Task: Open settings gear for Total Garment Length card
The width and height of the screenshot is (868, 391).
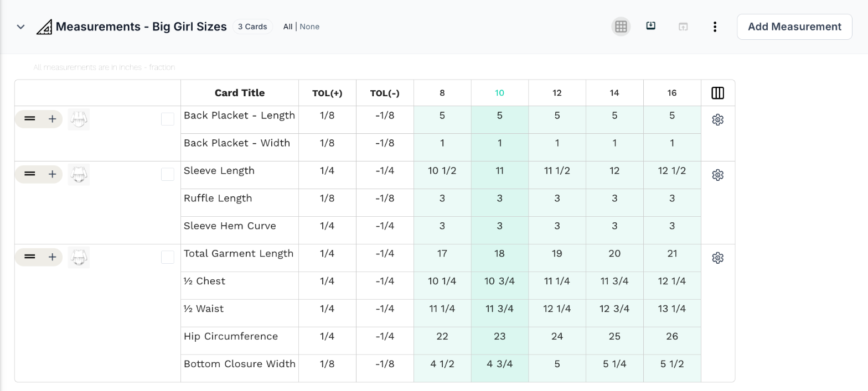Action: pyautogui.click(x=718, y=258)
